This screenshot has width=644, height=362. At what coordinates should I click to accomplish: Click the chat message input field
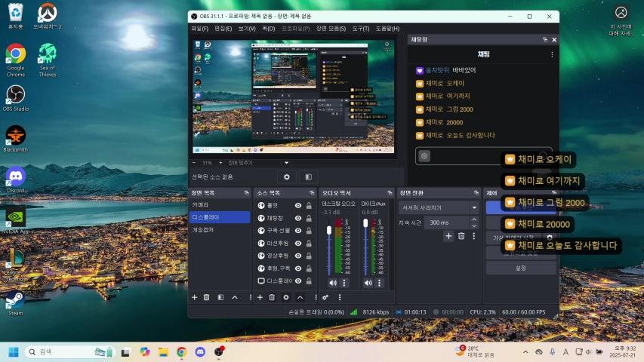tap(483, 156)
